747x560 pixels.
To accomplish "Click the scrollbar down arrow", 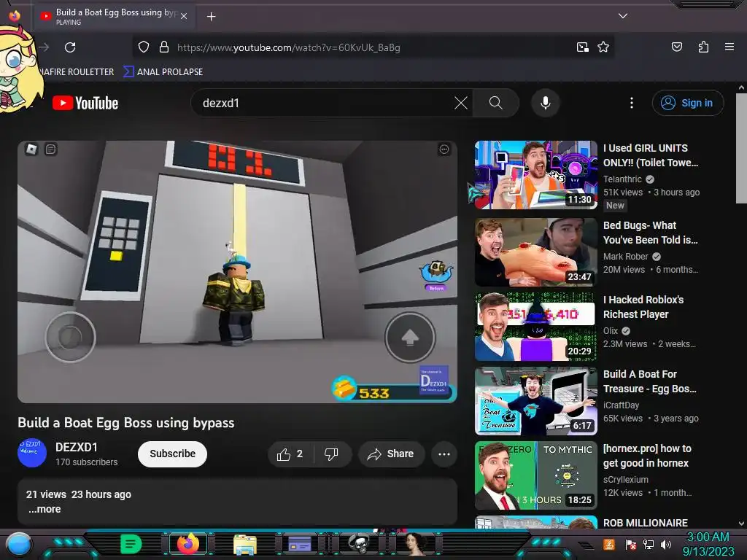I will pos(741,524).
